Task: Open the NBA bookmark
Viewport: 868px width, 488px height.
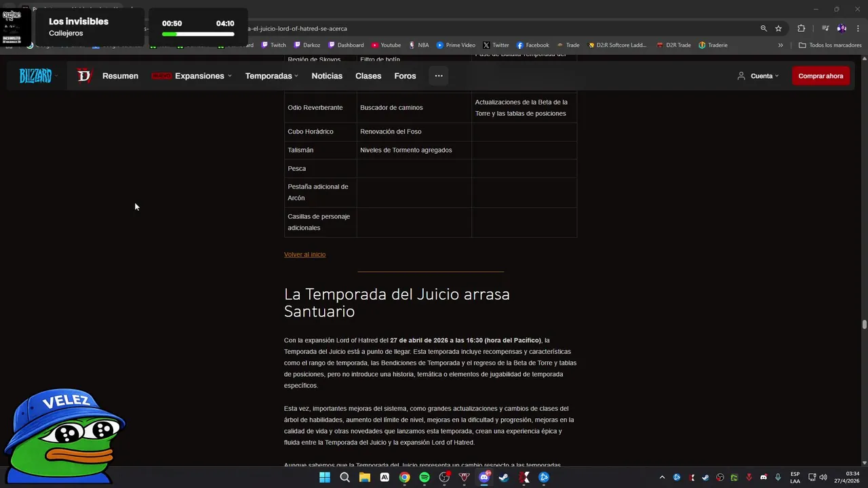Action: [x=418, y=45]
